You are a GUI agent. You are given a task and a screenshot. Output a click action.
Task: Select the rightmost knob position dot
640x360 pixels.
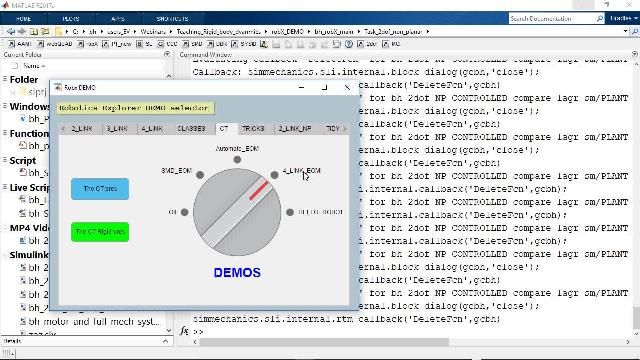[x=290, y=212]
